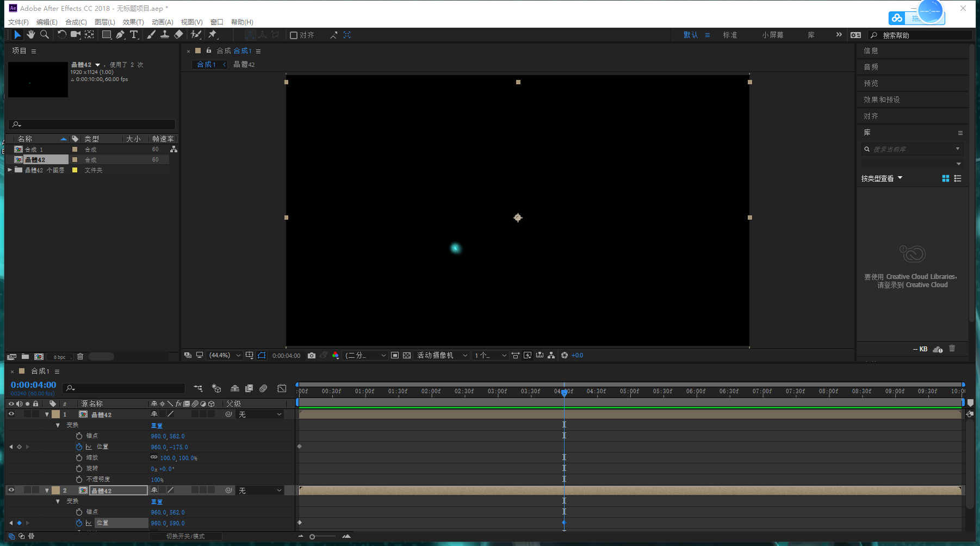Open the 效果(T) menu

point(133,22)
